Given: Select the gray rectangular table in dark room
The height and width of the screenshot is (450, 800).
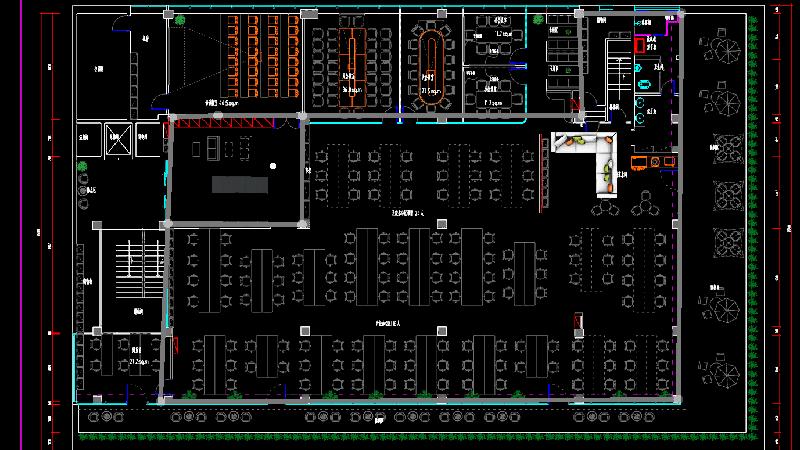Looking at the screenshot, I should point(240,185).
